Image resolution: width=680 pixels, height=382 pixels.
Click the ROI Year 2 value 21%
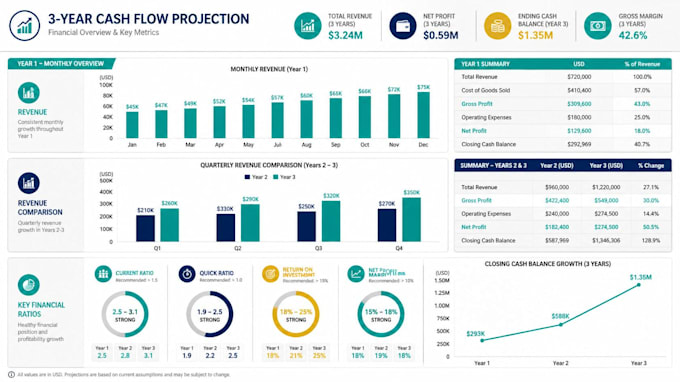(x=296, y=356)
